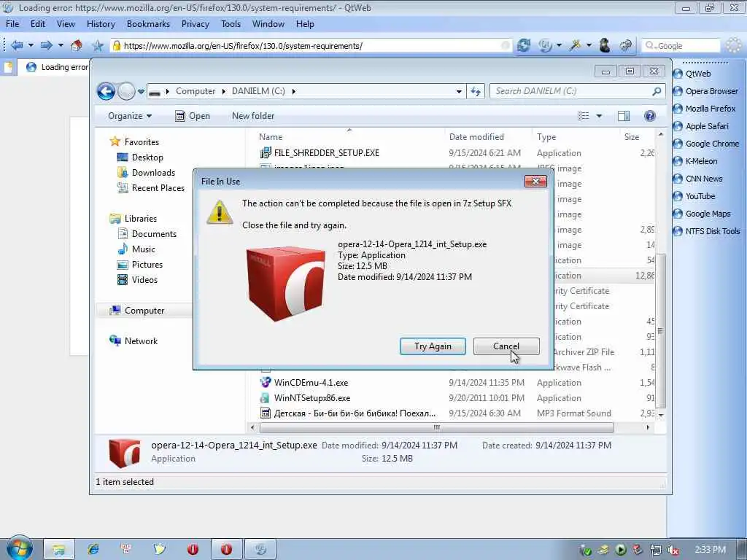This screenshot has width=747, height=560.
Task: Click the Explorer help icon
Action: (x=649, y=116)
